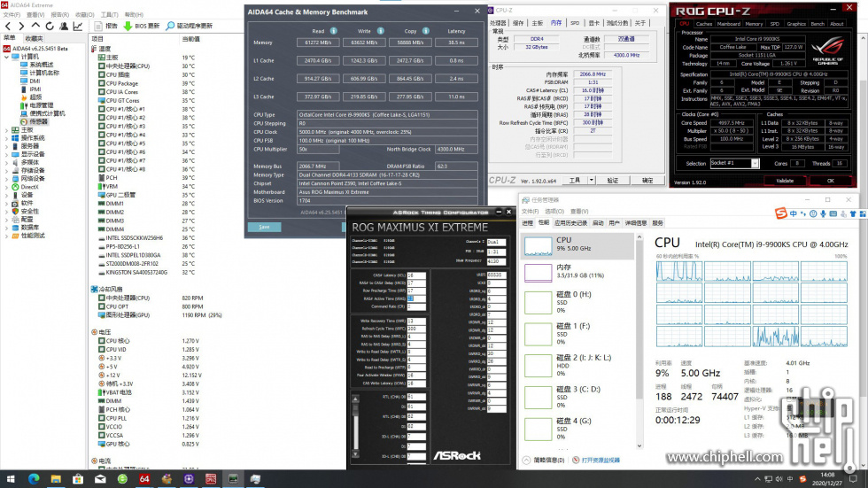The height and width of the screenshot is (488, 868).
Task: Open Windows Start menu
Action: coord(11,479)
